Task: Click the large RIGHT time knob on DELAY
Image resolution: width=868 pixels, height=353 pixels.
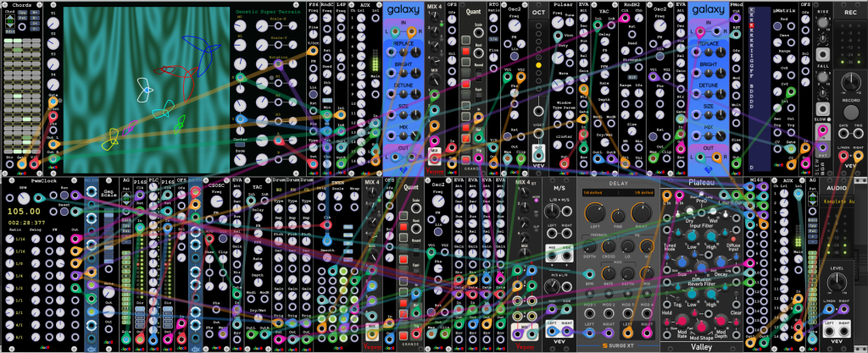Action: tap(643, 212)
